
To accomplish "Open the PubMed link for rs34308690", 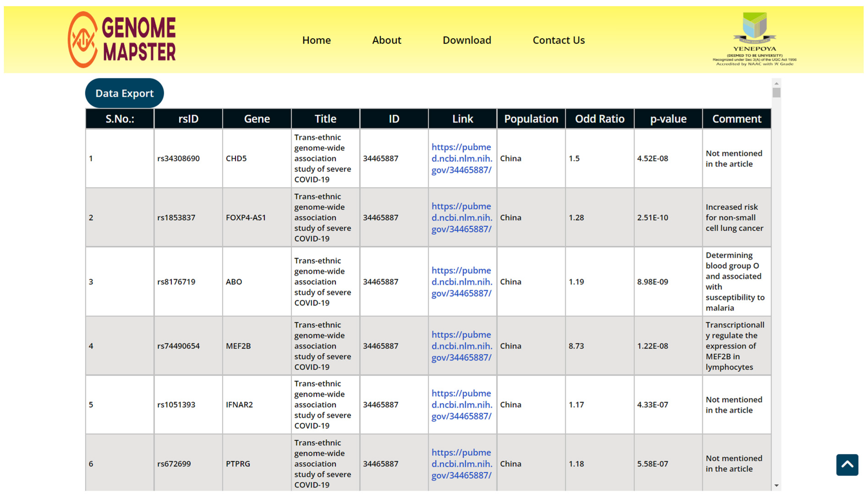I will tap(462, 158).
